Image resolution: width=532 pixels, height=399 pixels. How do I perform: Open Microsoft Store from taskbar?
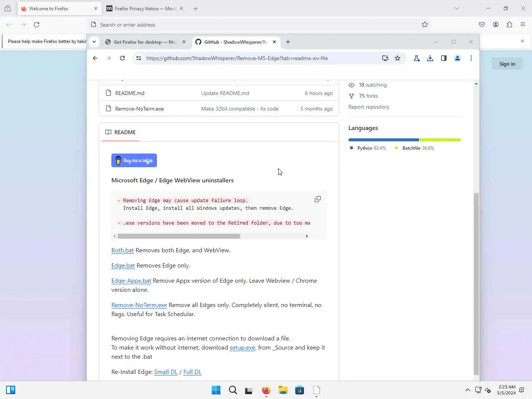tap(299, 390)
